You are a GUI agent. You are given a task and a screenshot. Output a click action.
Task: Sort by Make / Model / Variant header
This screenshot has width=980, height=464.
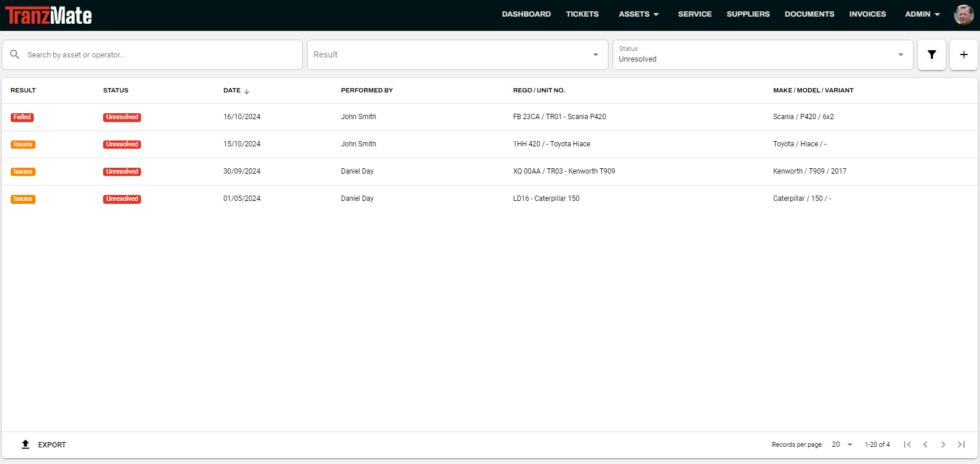pyautogui.click(x=813, y=91)
